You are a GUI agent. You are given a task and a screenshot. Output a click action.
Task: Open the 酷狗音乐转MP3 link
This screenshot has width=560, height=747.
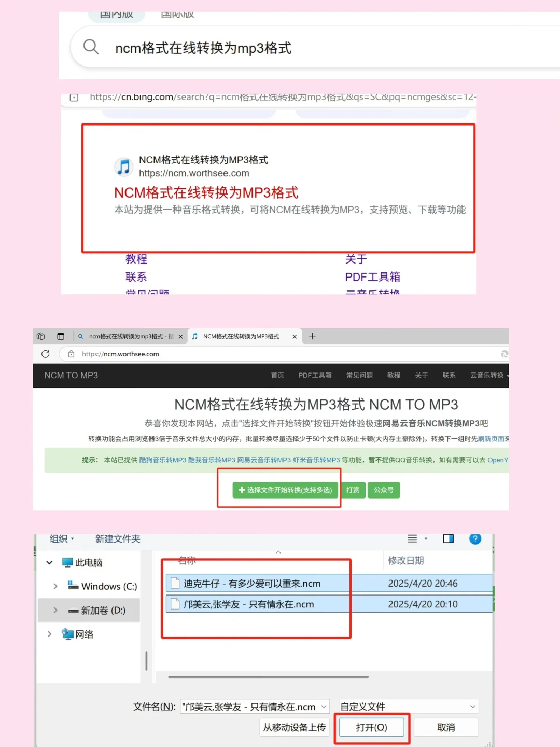(x=162, y=460)
